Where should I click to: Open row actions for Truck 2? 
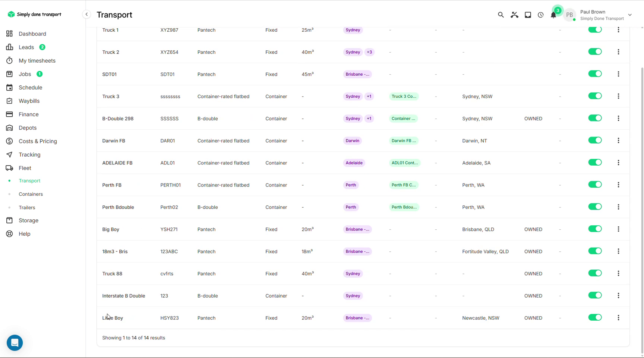click(x=618, y=52)
